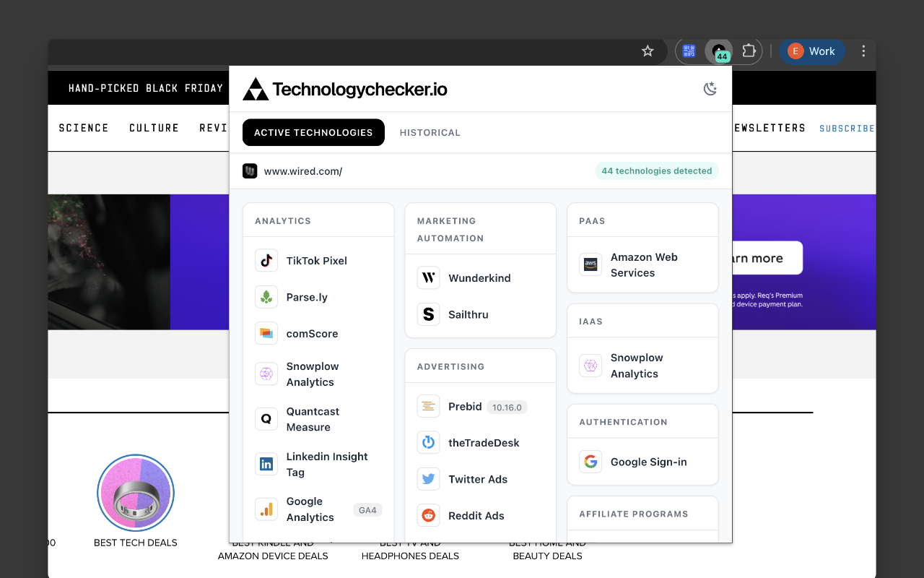Screen dimensions: 924x578
Task: Open the QR code extension icon
Action: click(x=689, y=51)
